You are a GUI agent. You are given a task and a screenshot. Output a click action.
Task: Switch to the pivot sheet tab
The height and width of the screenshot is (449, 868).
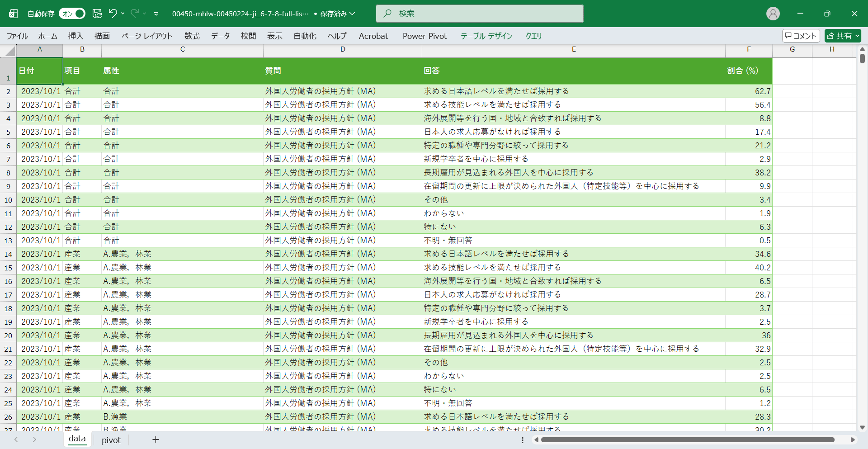click(x=111, y=440)
